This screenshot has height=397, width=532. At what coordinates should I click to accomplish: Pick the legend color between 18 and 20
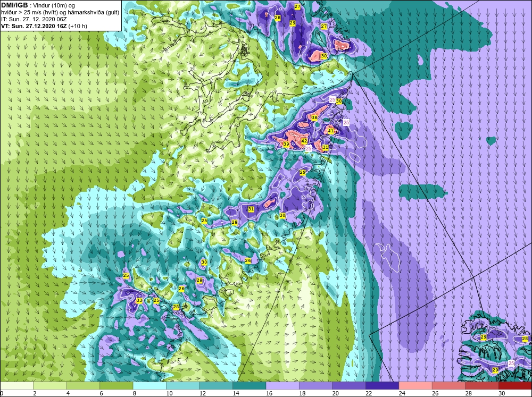coord(316,386)
